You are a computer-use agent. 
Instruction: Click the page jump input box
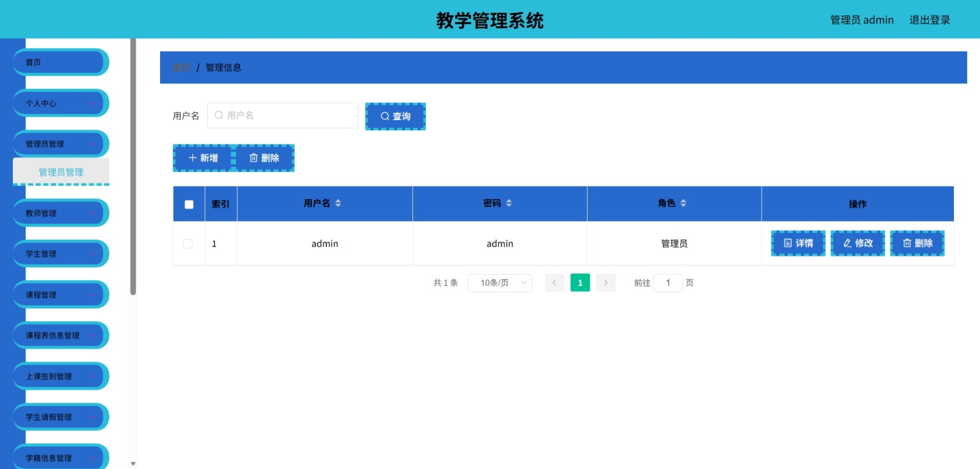point(668,283)
